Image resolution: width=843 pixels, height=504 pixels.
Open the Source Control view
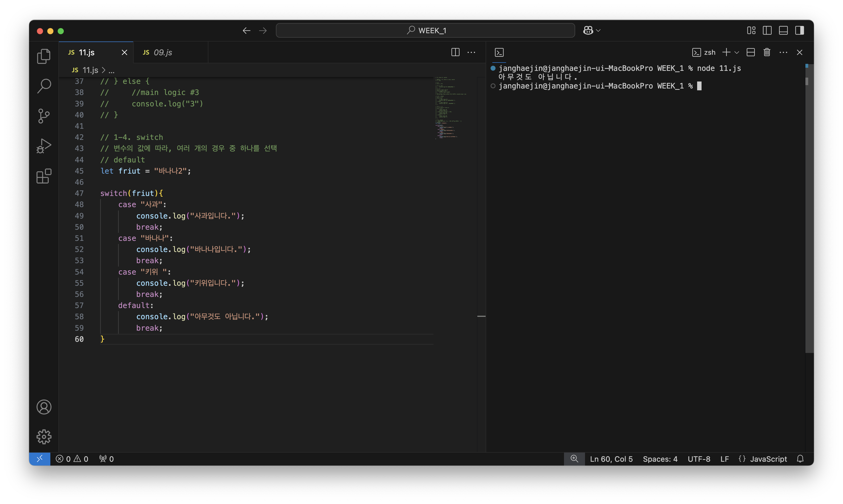(x=44, y=116)
